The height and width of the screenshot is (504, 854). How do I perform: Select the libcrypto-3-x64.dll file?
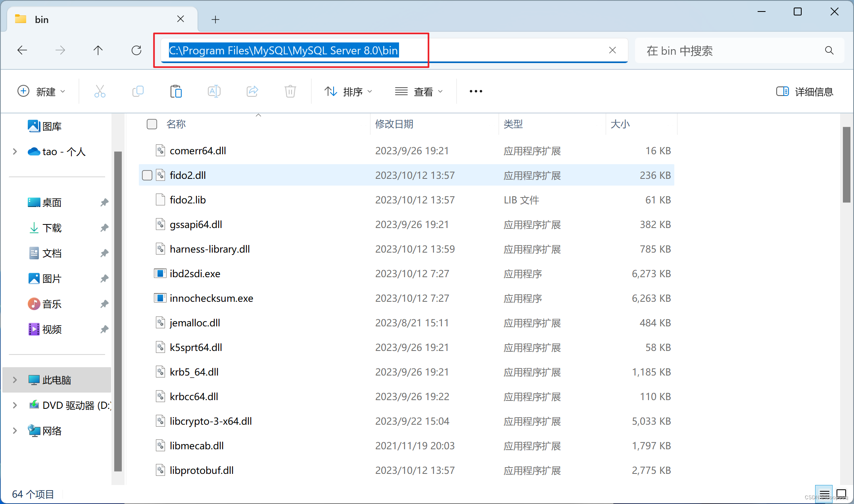coord(407,421)
